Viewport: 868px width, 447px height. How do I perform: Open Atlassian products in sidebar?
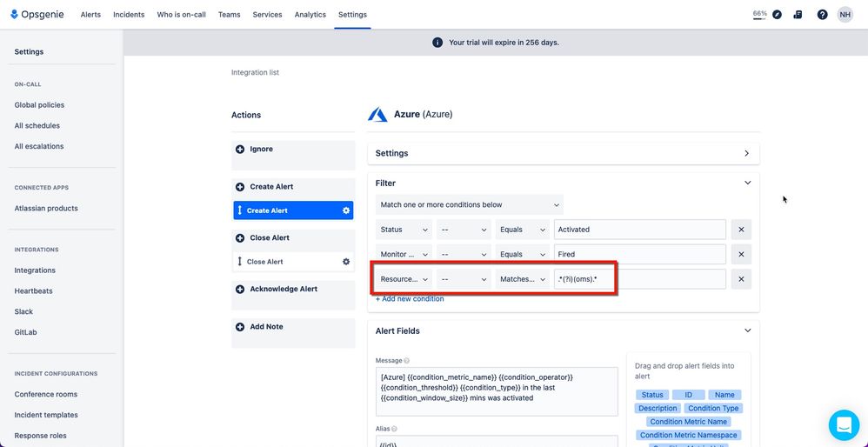pyautogui.click(x=46, y=209)
